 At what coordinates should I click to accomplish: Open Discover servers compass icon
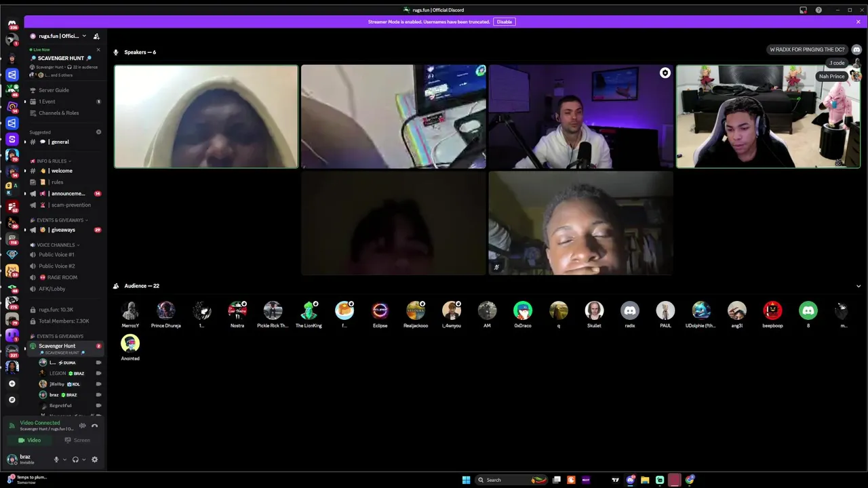12,400
